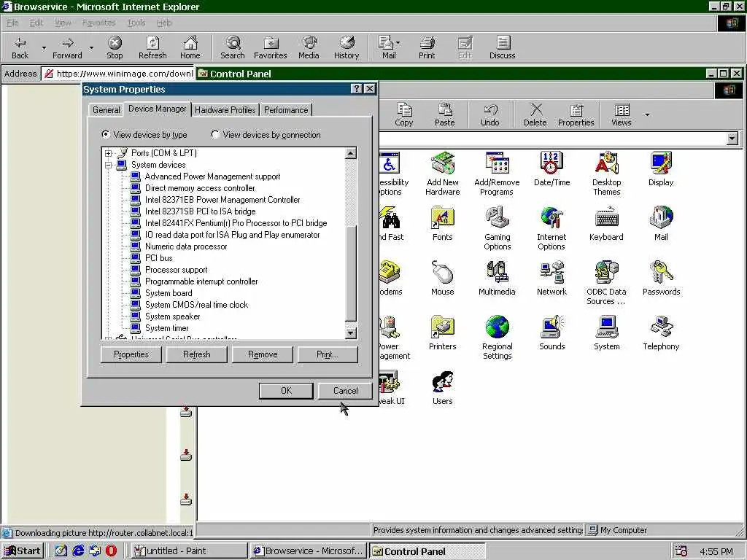
Task: Open the File menu in Internet Explorer
Action: [12, 23]
